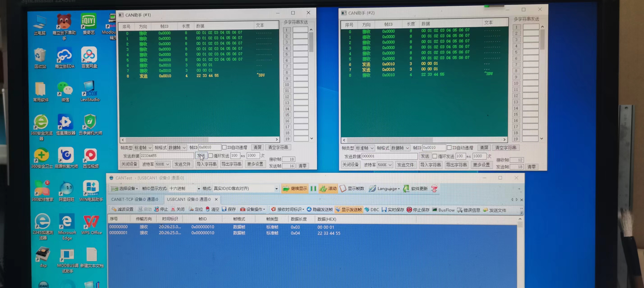The image size is (644, 288).
Task: Toggle 循环发送 checkbox in CAN助手 #1
Action: click(211, 156)
